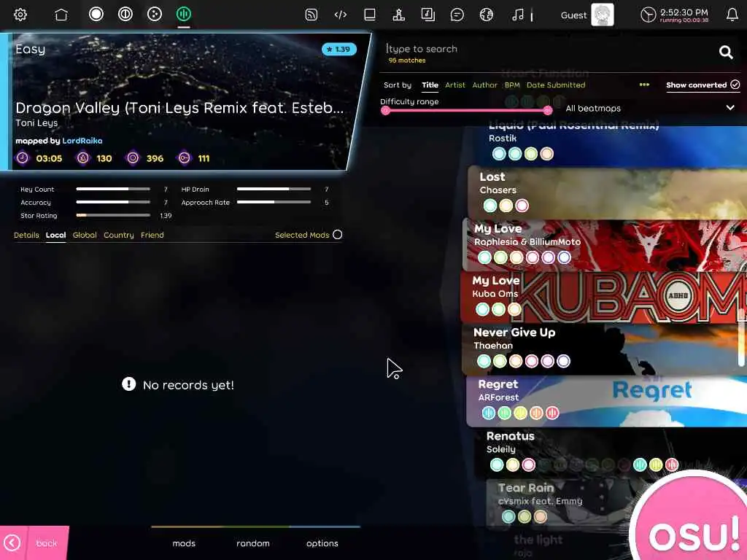The height and width of the screenshot is (560, 747).
Task: Go to home via the house icon
Action: [x=61, y=15]
